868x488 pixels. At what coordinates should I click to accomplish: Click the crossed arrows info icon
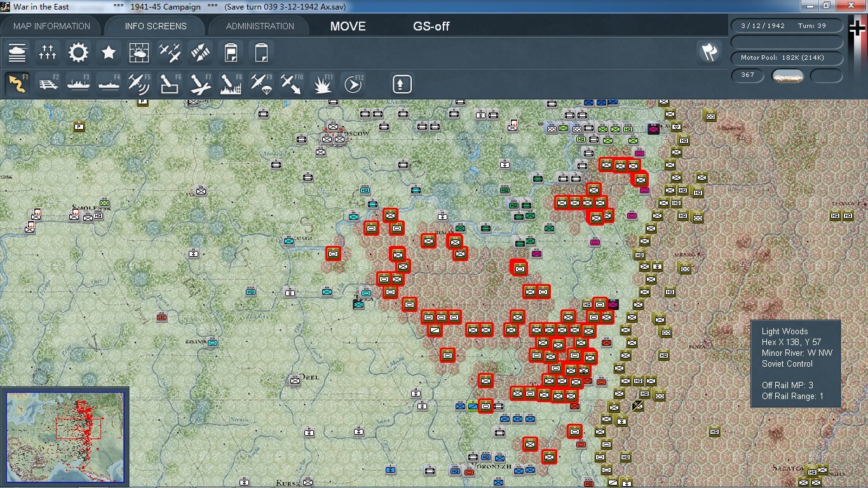coord(200,52)
